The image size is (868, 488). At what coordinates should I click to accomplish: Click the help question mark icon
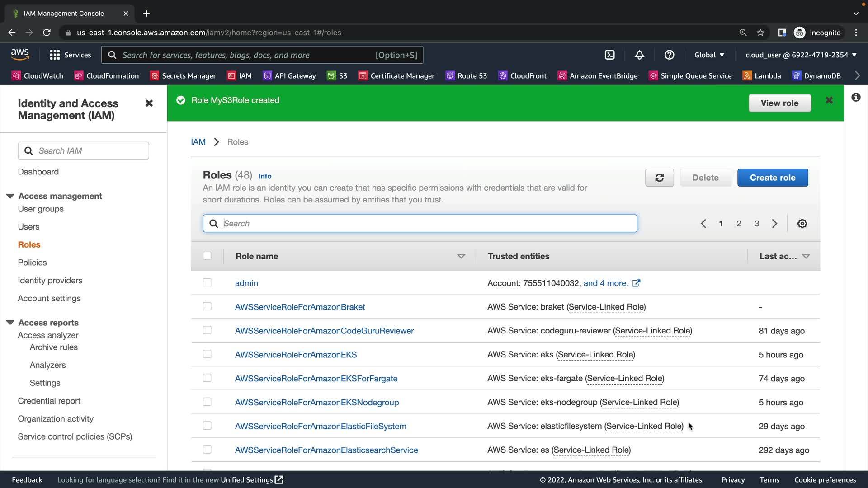(x=669, y=55)
